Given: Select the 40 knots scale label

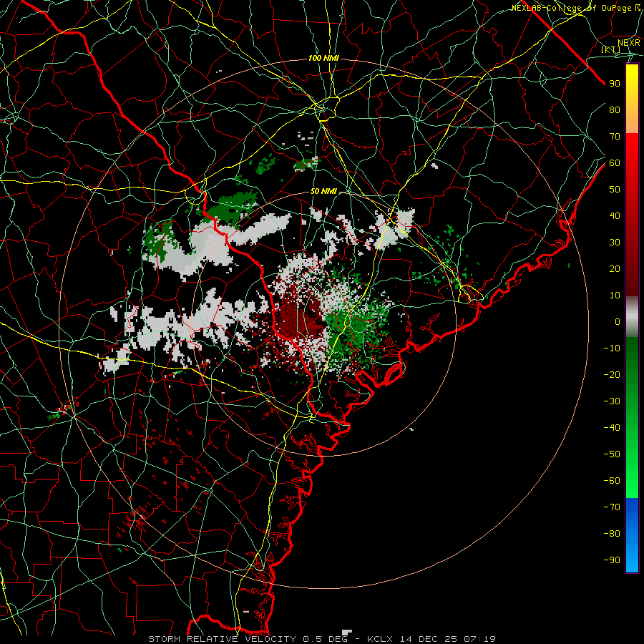Looking at the screenshot, I should pos(615,215).
